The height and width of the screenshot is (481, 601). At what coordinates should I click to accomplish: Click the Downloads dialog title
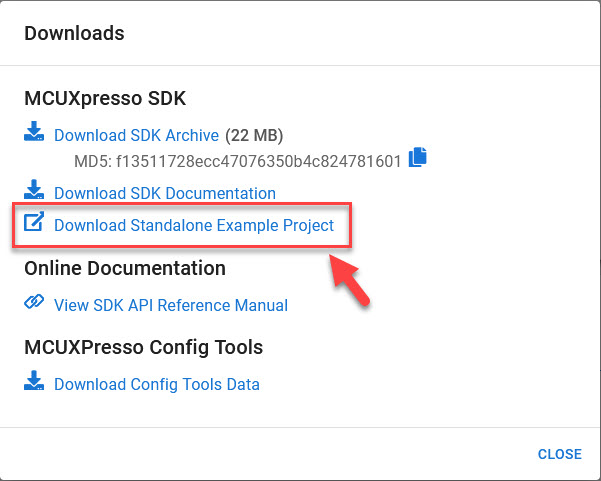pos(74,33)
